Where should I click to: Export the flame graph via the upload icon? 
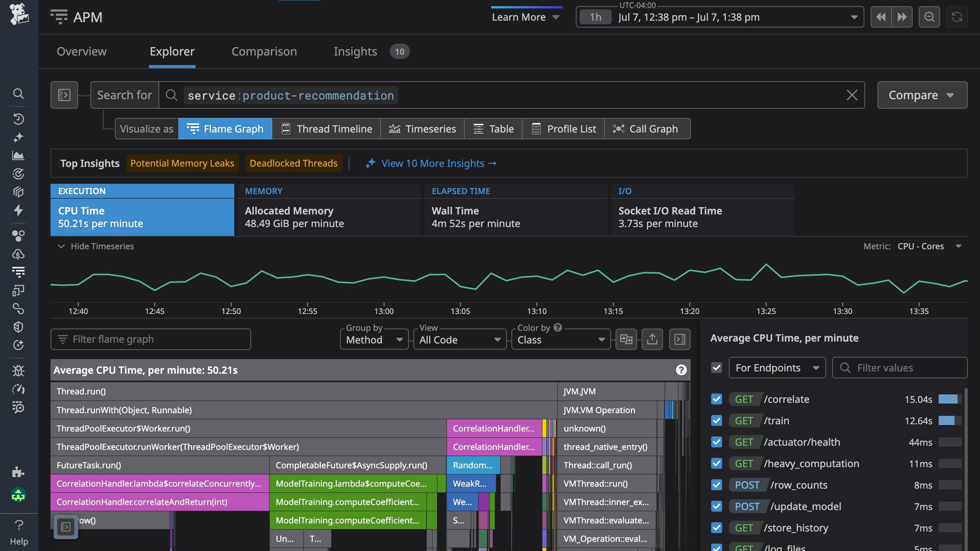click(x=652, y=339)
